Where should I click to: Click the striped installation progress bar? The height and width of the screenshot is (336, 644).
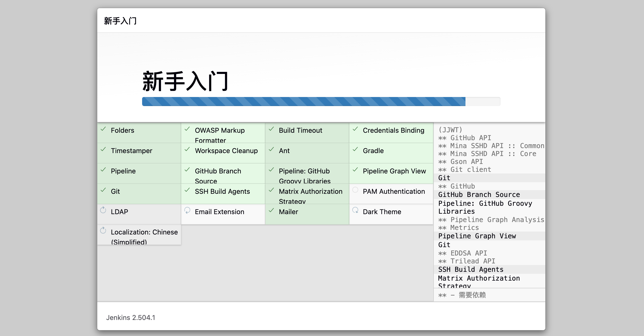click(x=303, y=102)
